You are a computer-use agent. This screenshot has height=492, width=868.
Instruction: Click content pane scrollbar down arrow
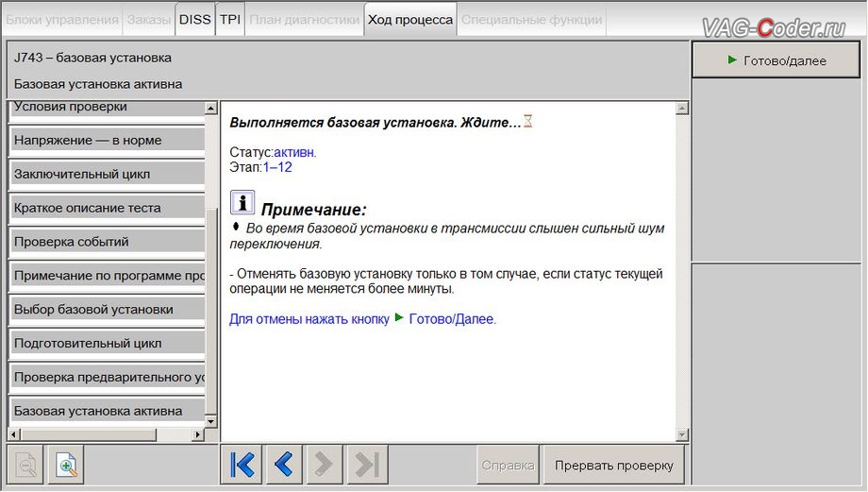682,435
